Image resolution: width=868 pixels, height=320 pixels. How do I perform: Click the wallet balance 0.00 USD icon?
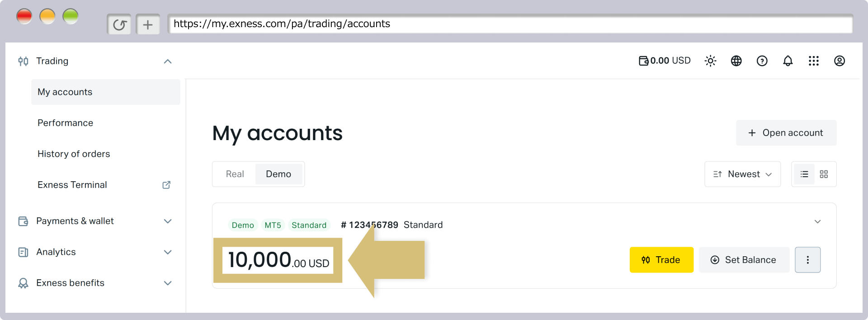pos(643,61)
